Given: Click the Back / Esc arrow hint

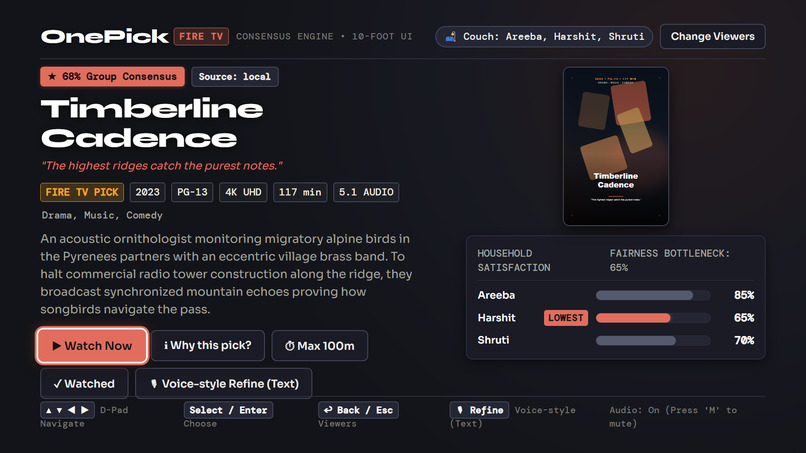Looking at the screenshot, I should coord(358,410).
